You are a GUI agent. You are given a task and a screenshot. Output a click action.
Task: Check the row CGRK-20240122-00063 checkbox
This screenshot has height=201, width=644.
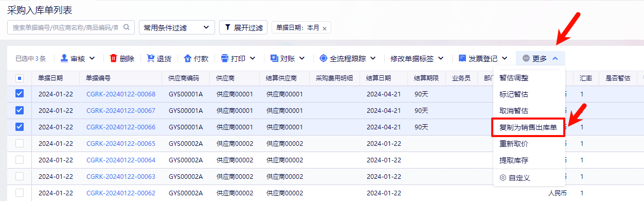pos(20,176)
